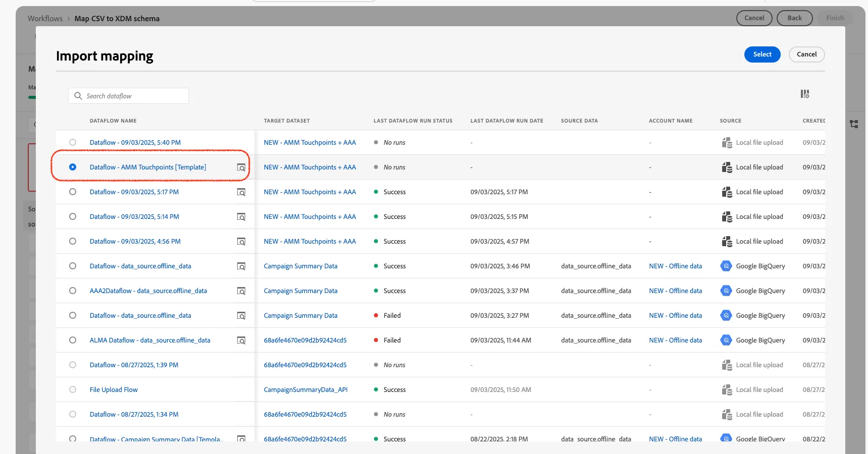Click the schema tree icon behind the dialog

click(x=854, y=124)
